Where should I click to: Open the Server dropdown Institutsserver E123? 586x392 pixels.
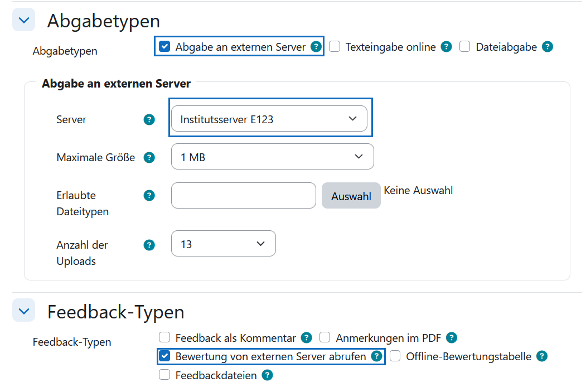point(269,119)
